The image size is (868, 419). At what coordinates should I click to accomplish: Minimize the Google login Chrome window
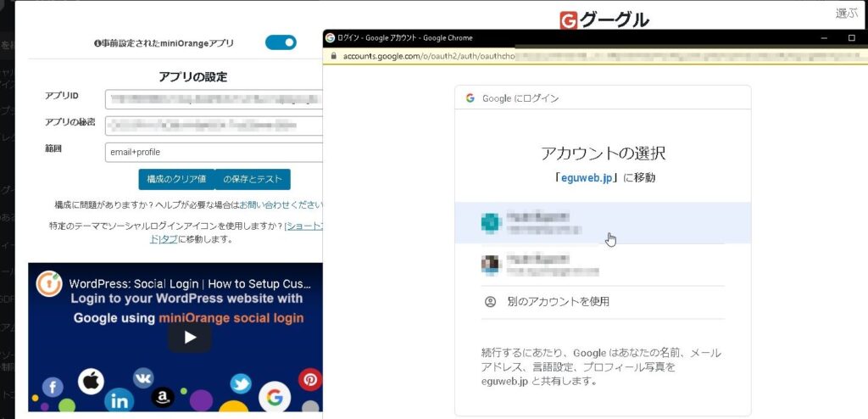tap(822, 38)
